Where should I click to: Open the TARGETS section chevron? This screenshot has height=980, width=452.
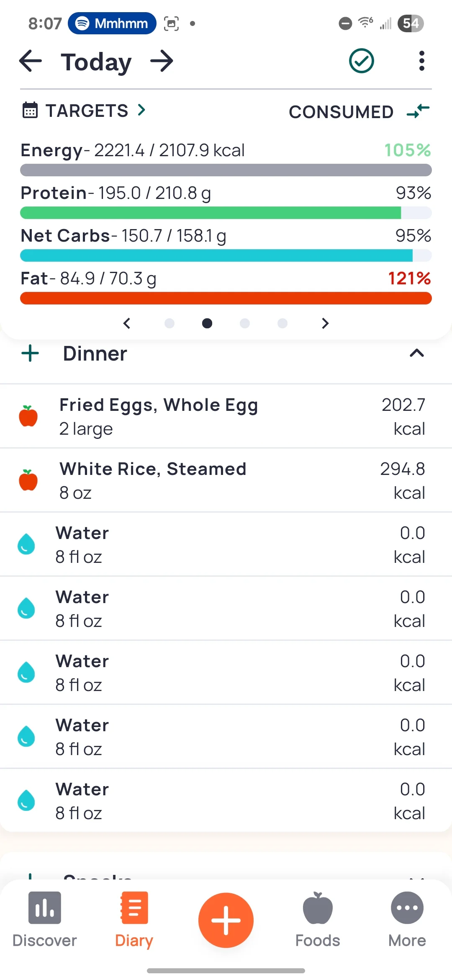(142, 111)
